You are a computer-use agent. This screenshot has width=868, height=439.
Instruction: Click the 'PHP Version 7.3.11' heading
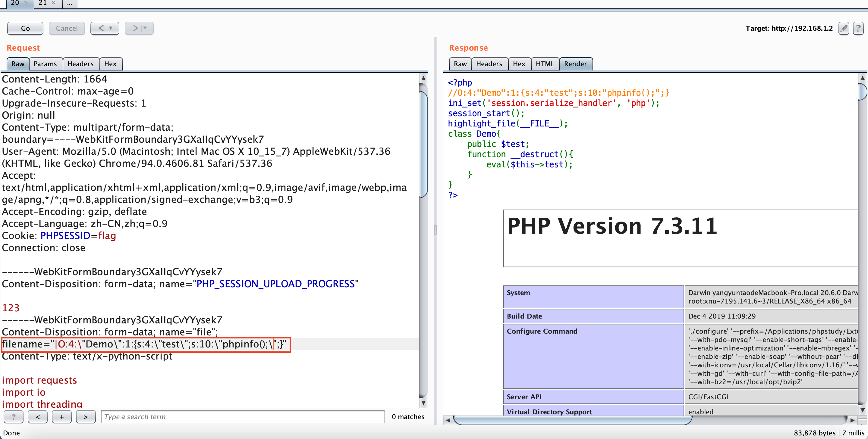pyautogui.click(x=612, y=226)
